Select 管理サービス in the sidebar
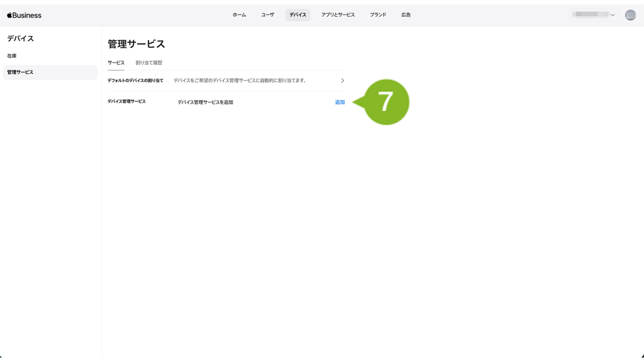The width and height of the screenshot is (644, 362). (x=20, y=72)
